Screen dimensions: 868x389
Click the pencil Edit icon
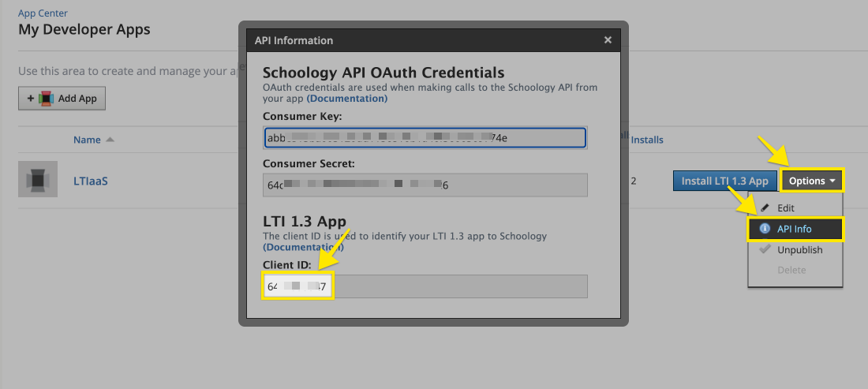coord(765,208)
